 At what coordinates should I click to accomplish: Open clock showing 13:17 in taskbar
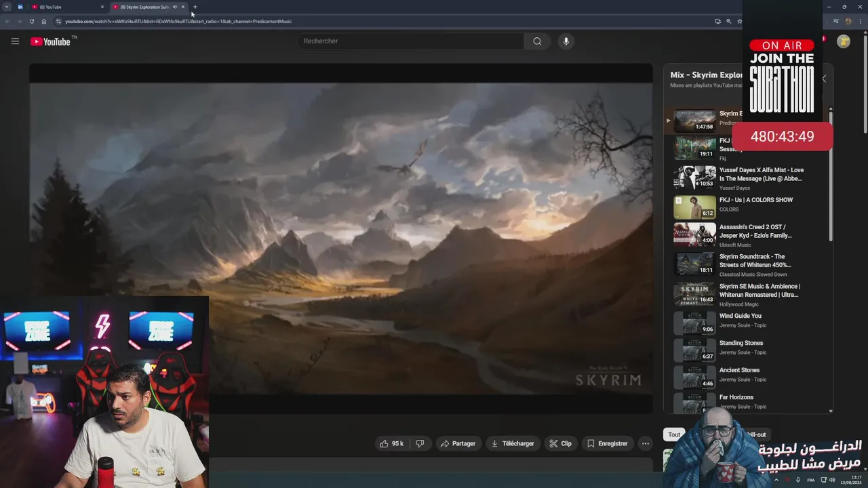pyautogui.click(x=852, y=480)
